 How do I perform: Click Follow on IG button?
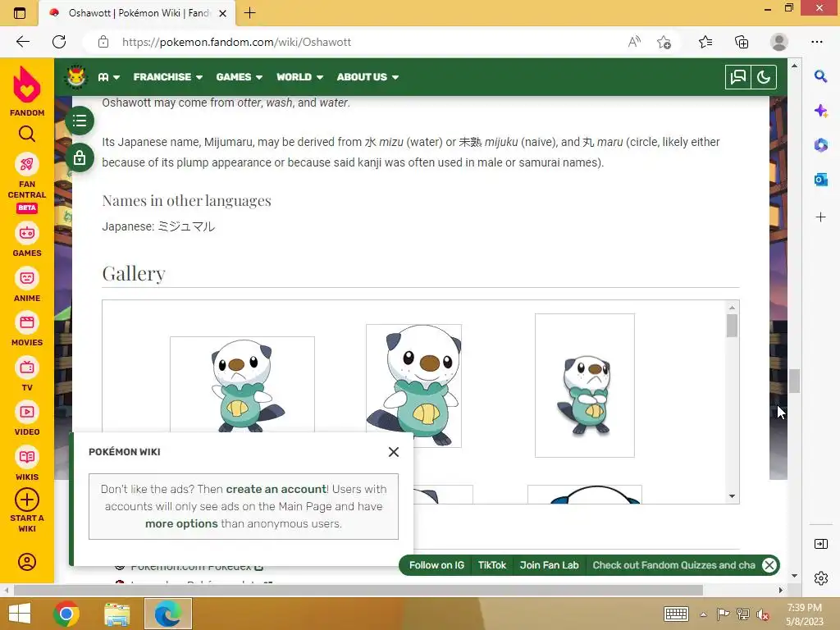tap(436, 565)
